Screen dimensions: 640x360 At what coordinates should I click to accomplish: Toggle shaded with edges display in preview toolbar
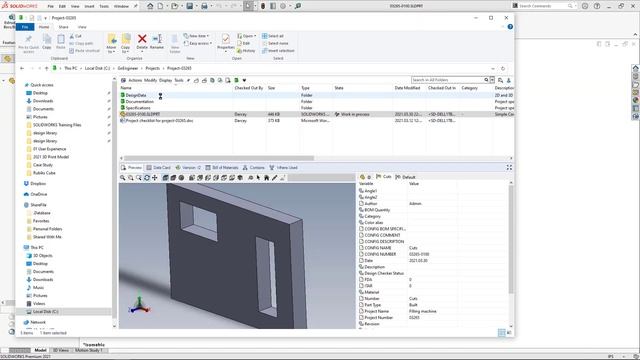coord(165,178)
